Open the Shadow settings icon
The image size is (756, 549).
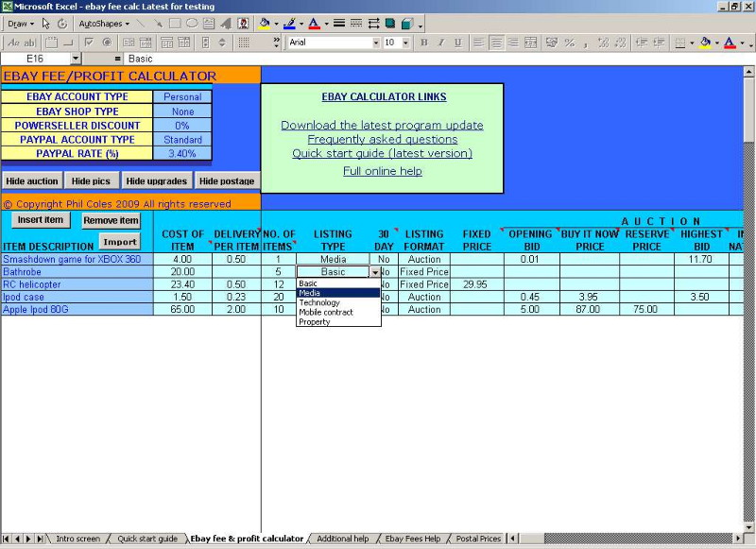click(390, 23)
